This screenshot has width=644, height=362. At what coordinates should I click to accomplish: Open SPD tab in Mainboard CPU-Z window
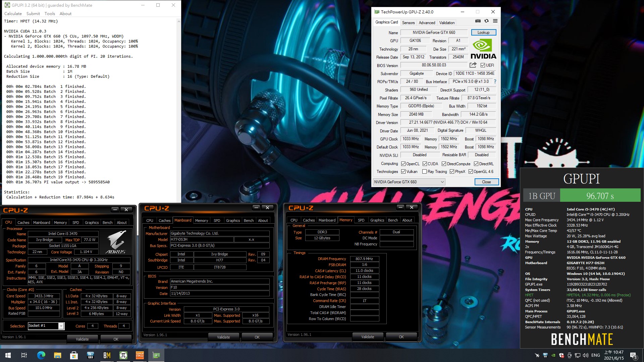click(x=217, y=220)
